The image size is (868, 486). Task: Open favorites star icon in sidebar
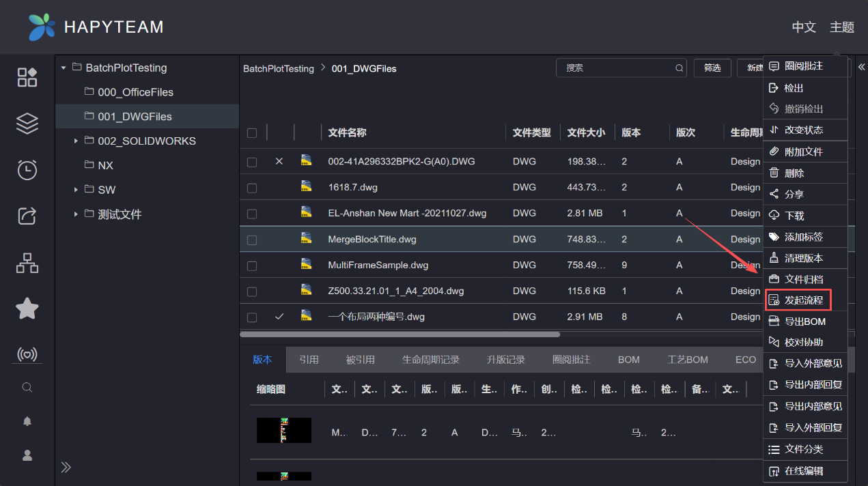click(x=27, y=309)
